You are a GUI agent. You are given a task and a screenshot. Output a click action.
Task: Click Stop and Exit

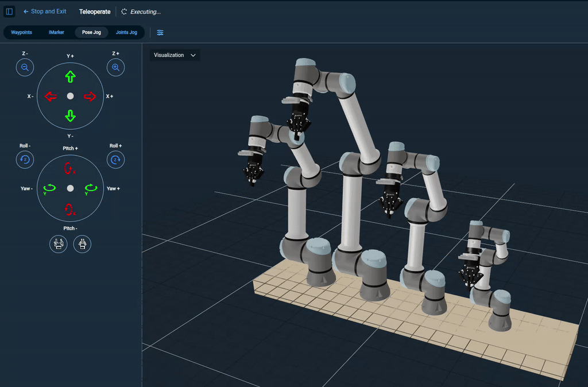[x=45, y=11]
